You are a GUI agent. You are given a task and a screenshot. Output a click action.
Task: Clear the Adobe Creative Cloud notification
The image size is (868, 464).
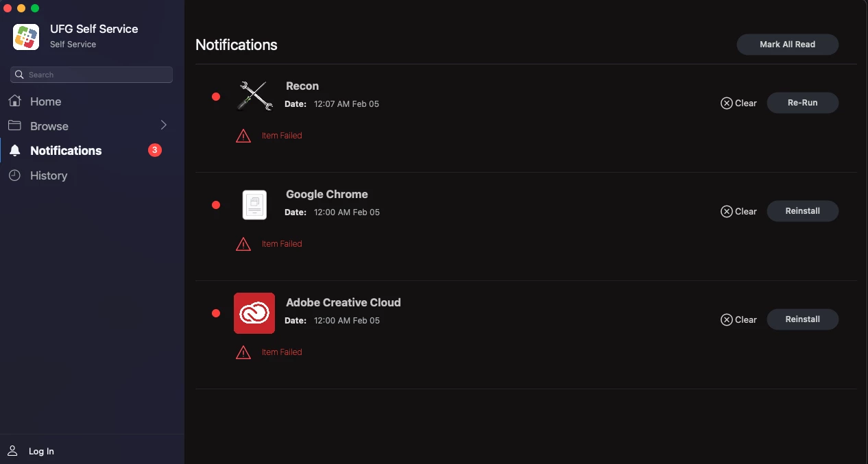738,319
